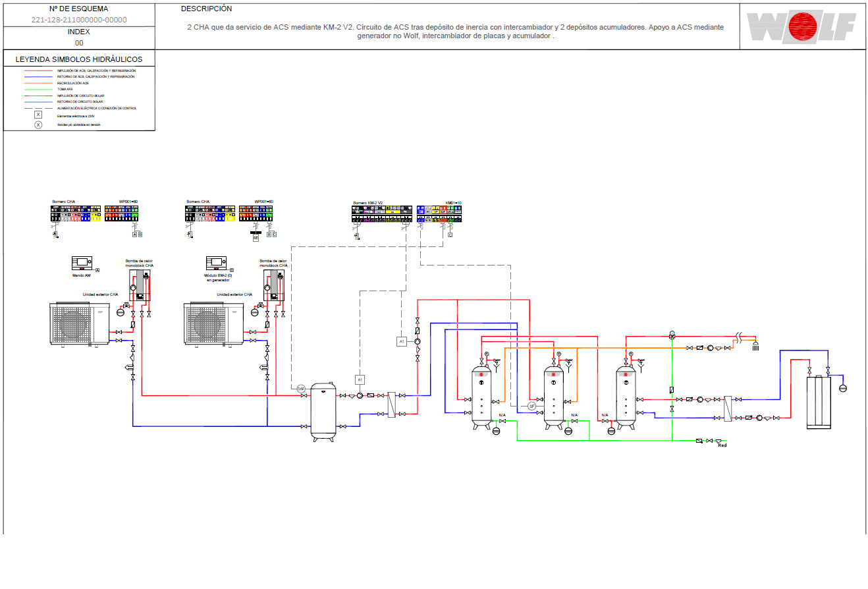The height and width of the screenshot is (589, 868).
Task: Select the SAF sensor circle
Action: [x=301, y=389]
